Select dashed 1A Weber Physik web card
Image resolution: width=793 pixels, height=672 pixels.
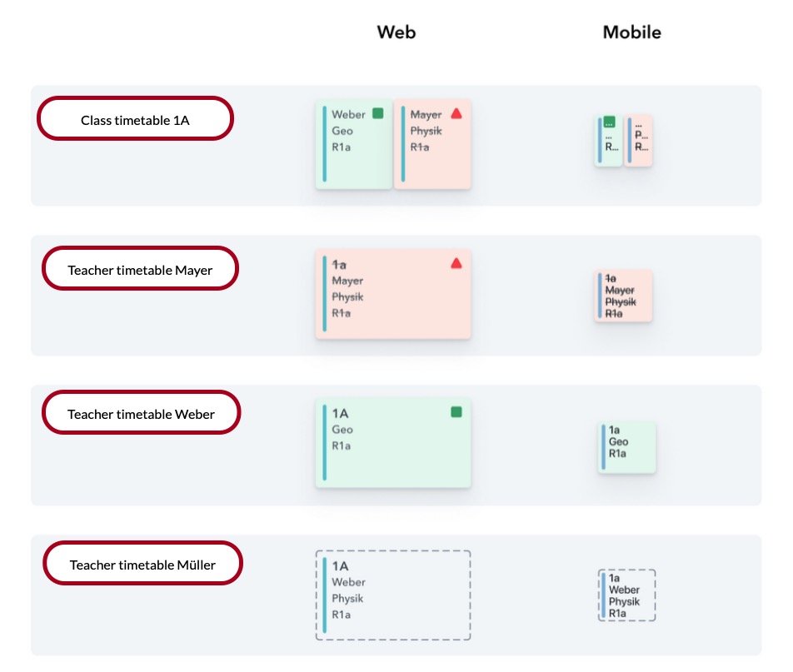[x=393, y=595]
